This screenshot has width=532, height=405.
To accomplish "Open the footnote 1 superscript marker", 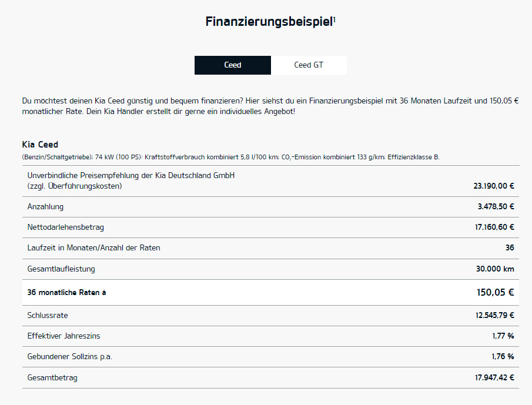I will point(334,19).
